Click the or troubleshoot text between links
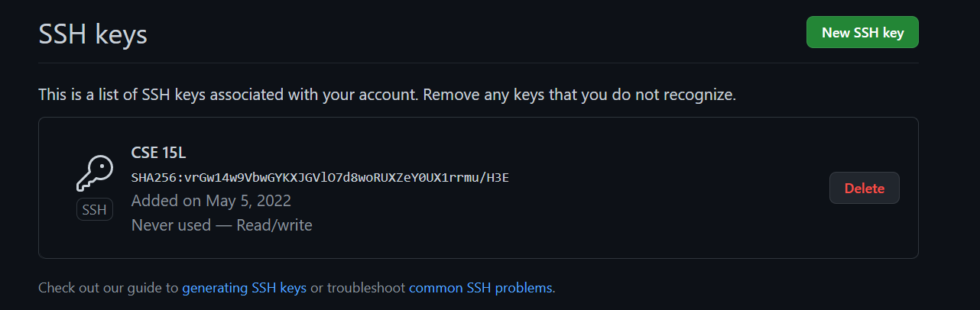The image size is (980, 310). point(358,288)
